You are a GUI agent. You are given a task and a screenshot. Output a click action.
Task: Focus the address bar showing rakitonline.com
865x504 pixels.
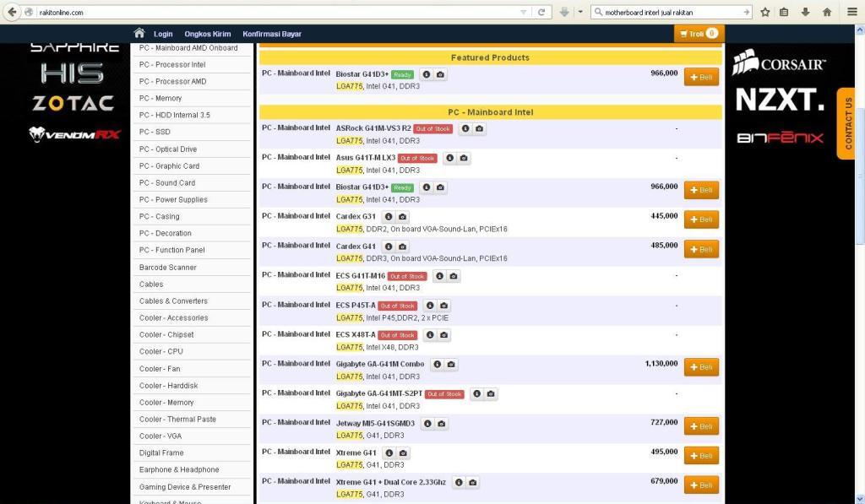pyautogui.click(x=276, y=12)
